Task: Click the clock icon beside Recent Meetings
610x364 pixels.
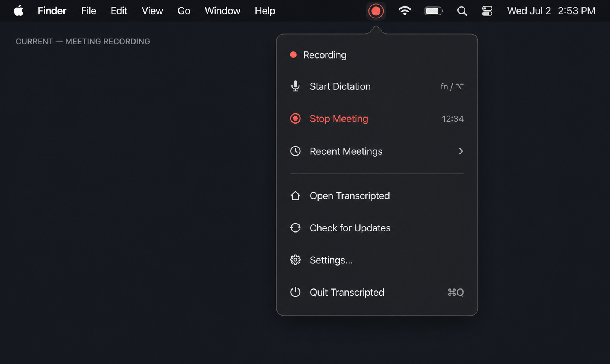Action: coord(296,151)
